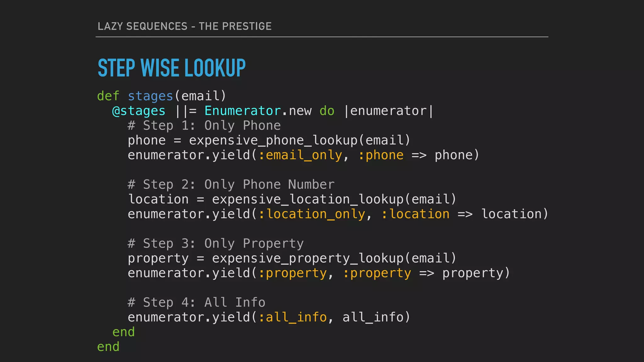Viewport: 644px width, 362px height.
Task: Click the comment '# Step 3: Only Property'
Action: [x=216, y=244]
